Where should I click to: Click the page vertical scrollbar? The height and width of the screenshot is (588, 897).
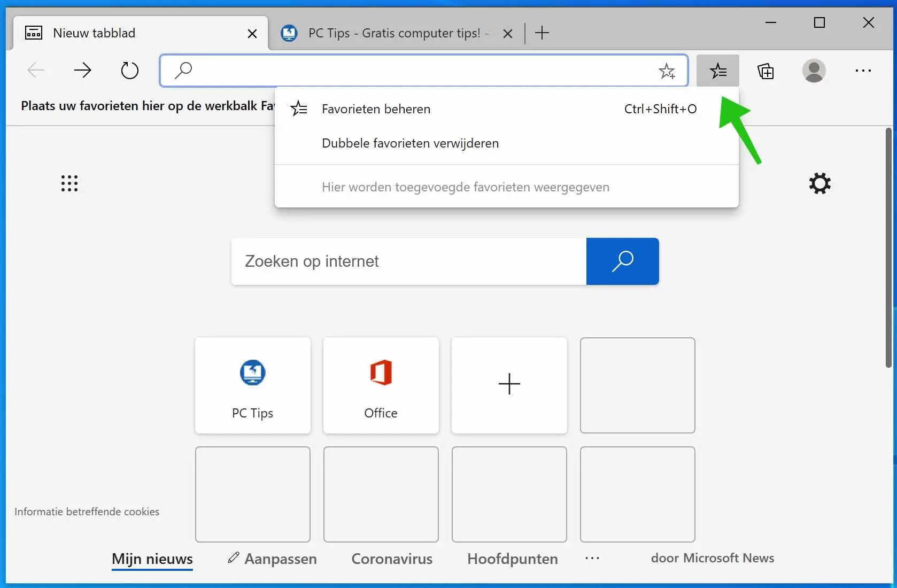888,247
